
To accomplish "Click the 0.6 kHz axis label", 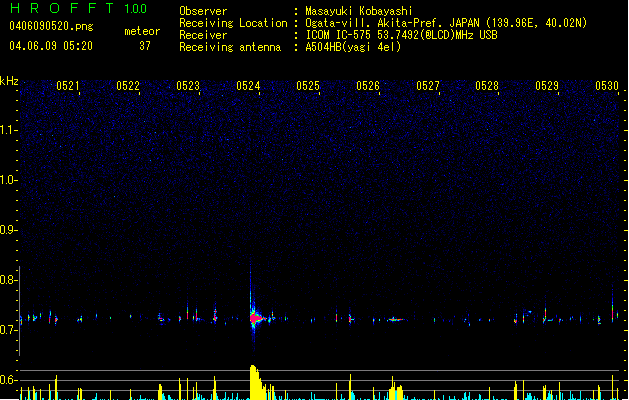I will tap(8, 380).
